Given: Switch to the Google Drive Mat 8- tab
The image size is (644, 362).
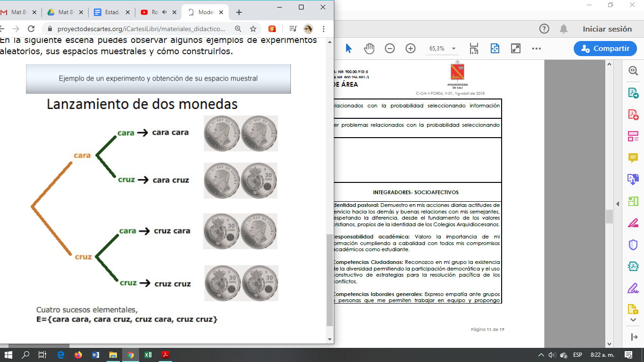Looking at the screenshot, I should (65, 12).
